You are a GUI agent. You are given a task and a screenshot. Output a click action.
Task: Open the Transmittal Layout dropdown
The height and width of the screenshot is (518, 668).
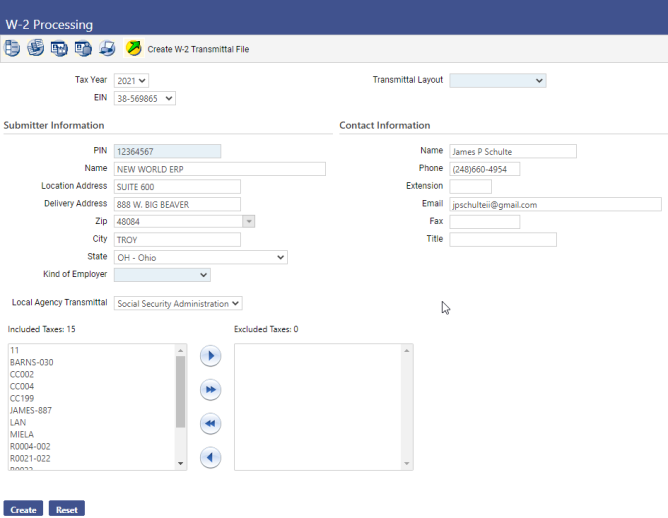497,80
